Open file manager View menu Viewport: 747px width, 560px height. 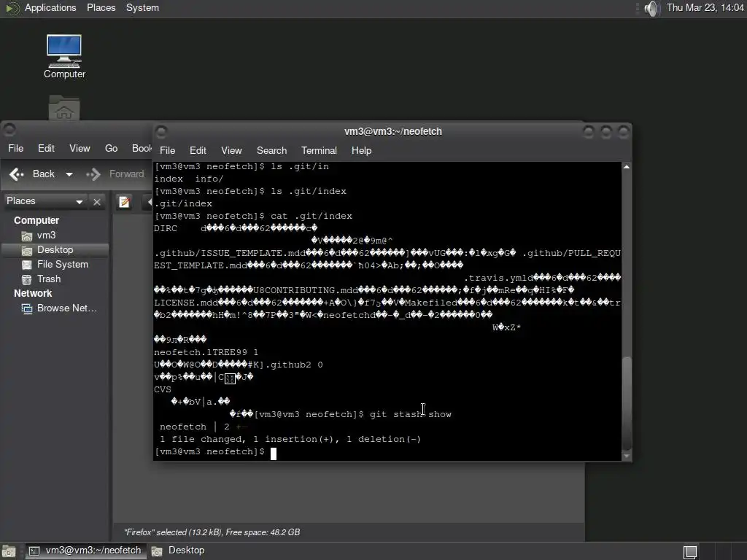pyautogui.click(x=80, y=149)
